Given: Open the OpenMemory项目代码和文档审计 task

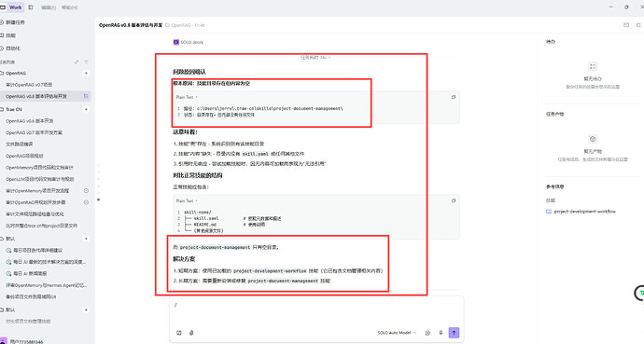Looking at the screenshot, I should click(x=39, y=167).
